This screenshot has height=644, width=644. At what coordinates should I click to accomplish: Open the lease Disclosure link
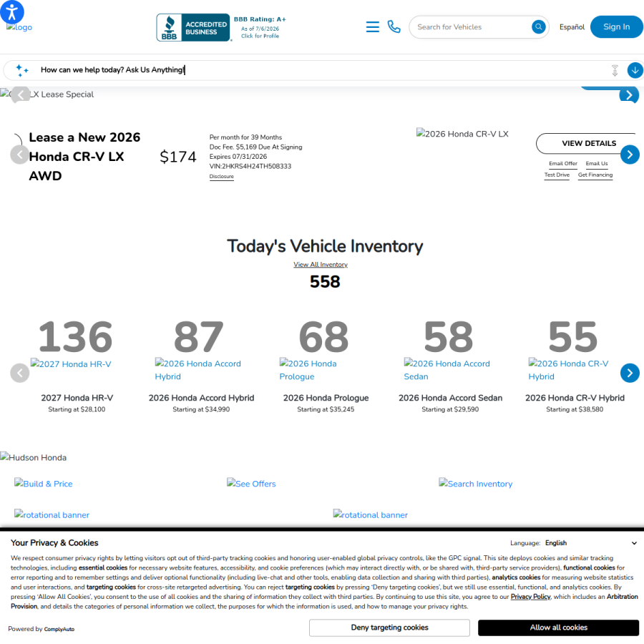pos(221,177)
